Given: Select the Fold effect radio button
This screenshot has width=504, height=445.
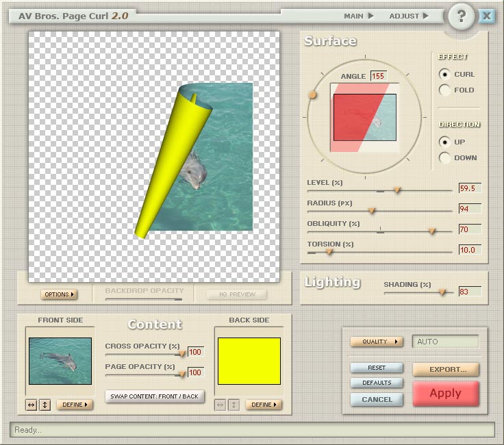Looking at the screenshot, I should (x=445, y=90).
